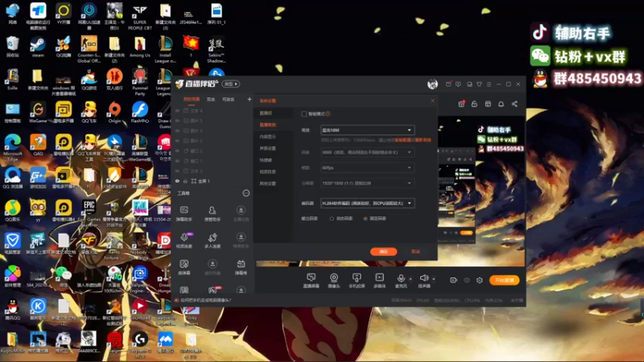Click the record video icon beside preview eye
The image size is (644, 362).
[x=453, y=280]
